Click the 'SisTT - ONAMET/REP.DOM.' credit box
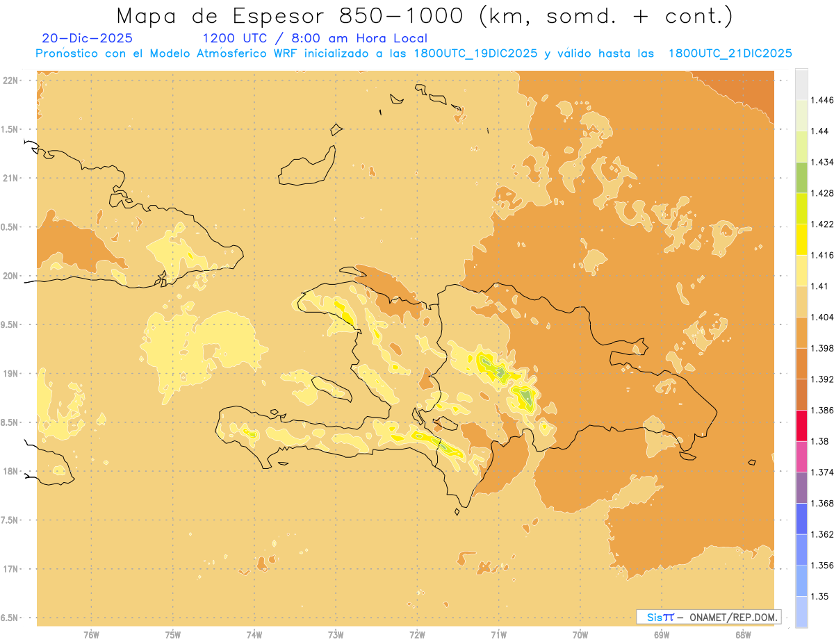834x644 pixels. point(708,617)
